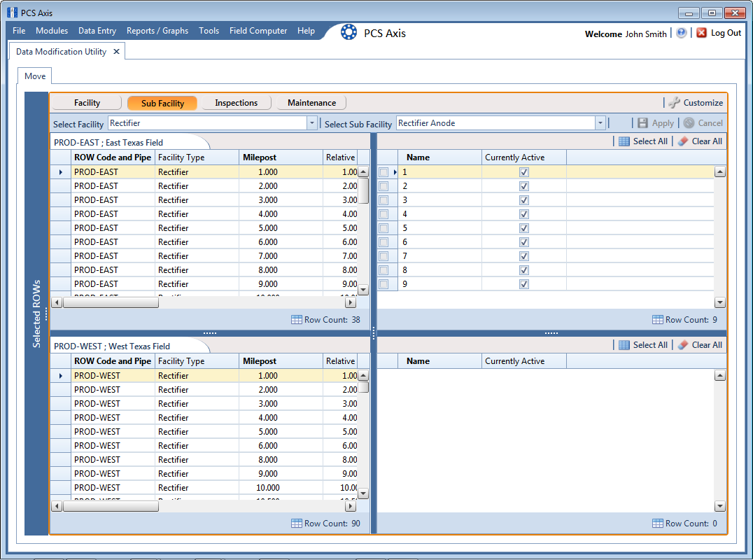Click vertical scrollbar thumb in PROD-EAST grid
The width and height of the screenshot is (753, 560).
363,190
